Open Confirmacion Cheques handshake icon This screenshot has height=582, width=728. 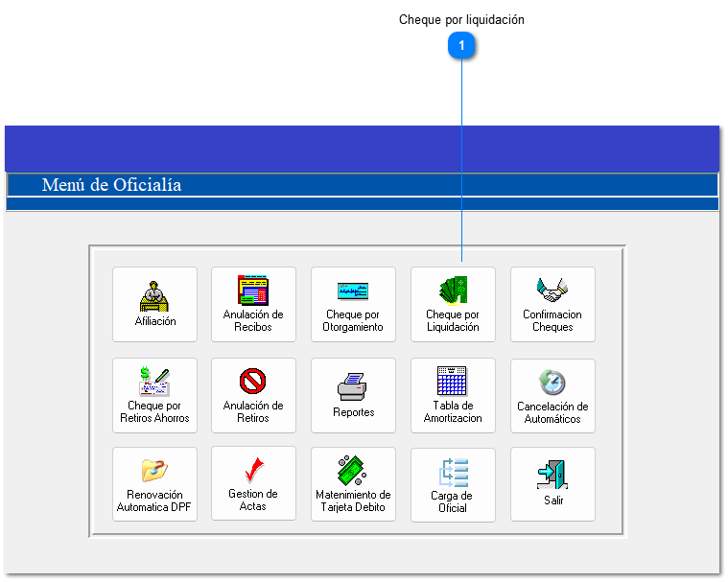tap(552, 287)
